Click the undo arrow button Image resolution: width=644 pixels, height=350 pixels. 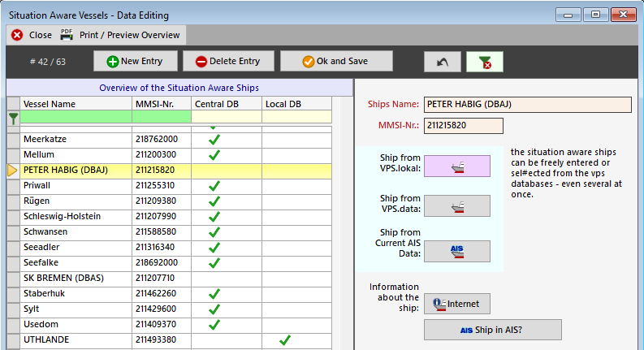point(442,62)
